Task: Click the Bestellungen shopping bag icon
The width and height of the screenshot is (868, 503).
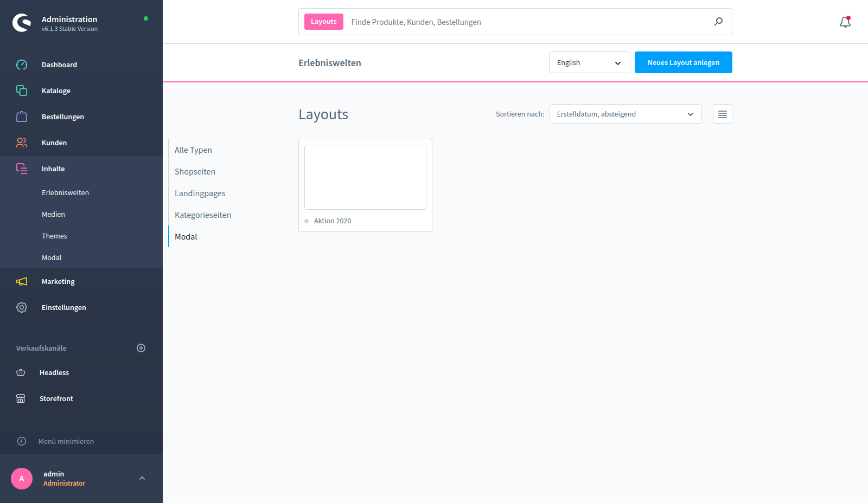Action: 22,117
